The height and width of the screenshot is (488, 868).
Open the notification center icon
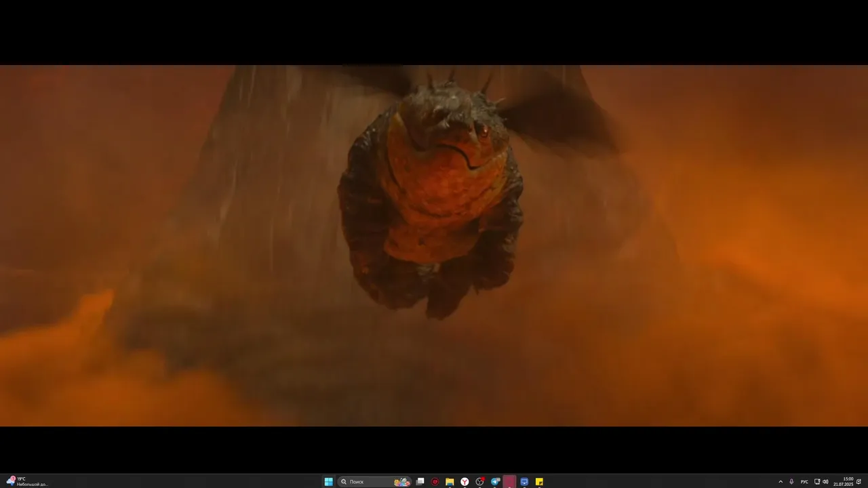(859, 482)
